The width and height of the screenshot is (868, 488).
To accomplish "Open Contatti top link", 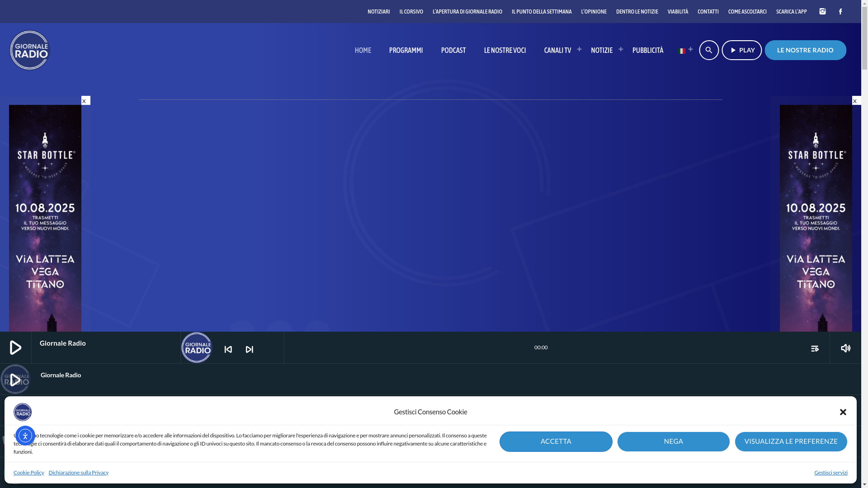I will [x=708, y=12].
